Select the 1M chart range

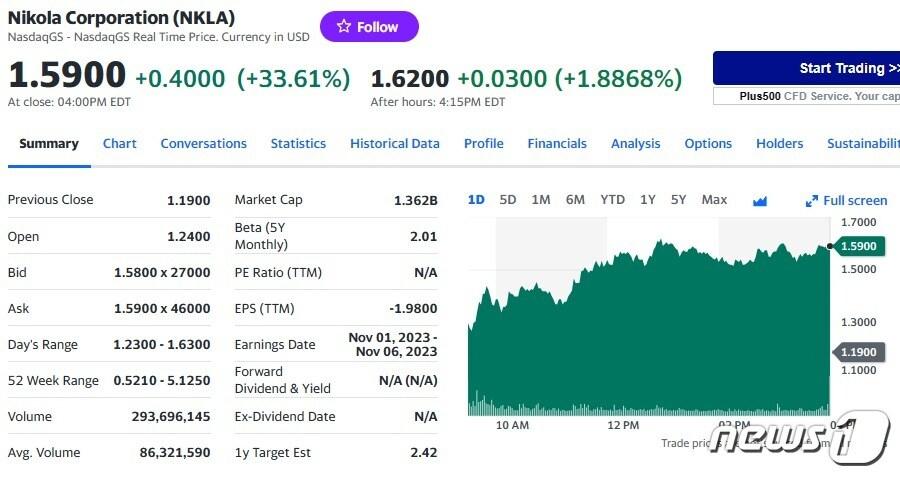(x=541, y=200)
